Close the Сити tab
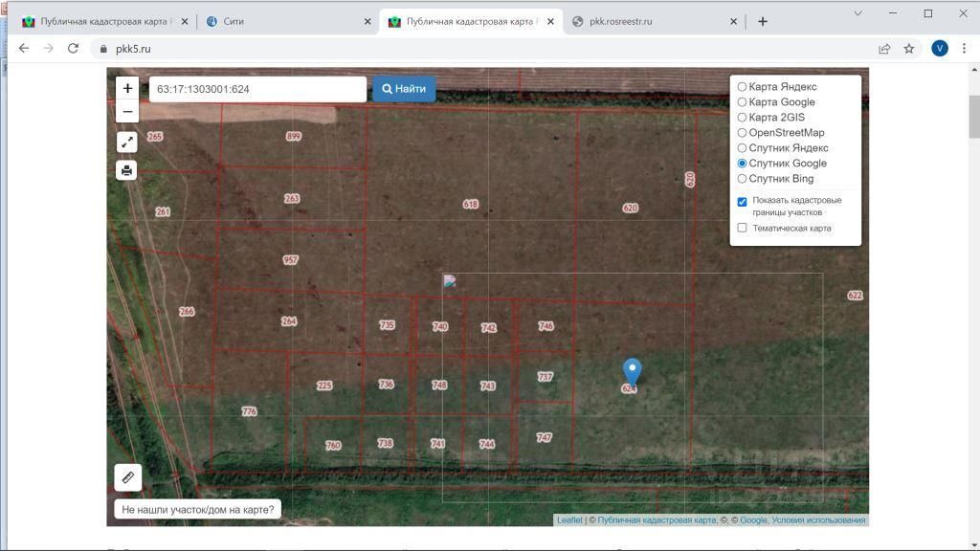 click(x=367, y=21)
